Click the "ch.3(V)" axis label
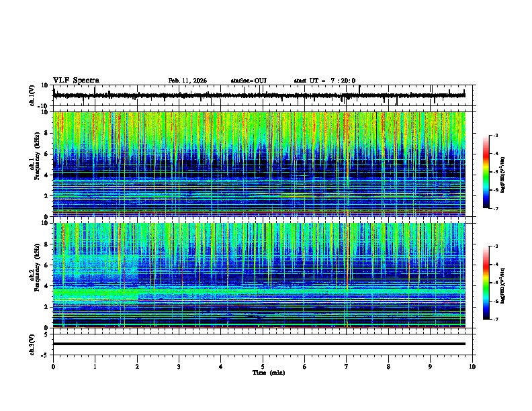Screen dimensions: 532x411 32,345
